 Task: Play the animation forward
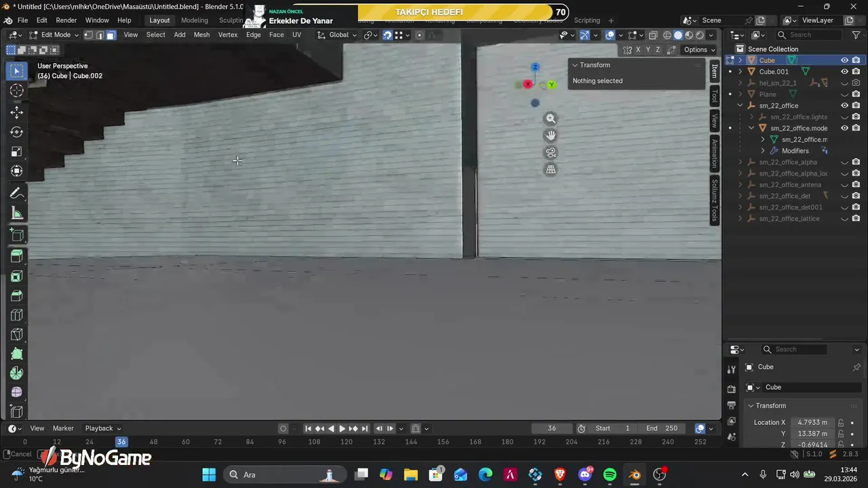(342, 428)
